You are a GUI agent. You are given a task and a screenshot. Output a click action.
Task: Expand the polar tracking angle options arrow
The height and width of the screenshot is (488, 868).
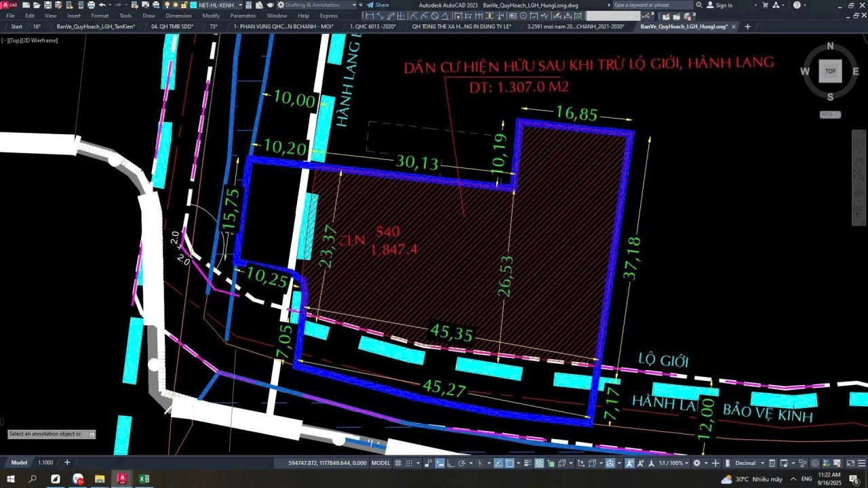tap(471, 463)
